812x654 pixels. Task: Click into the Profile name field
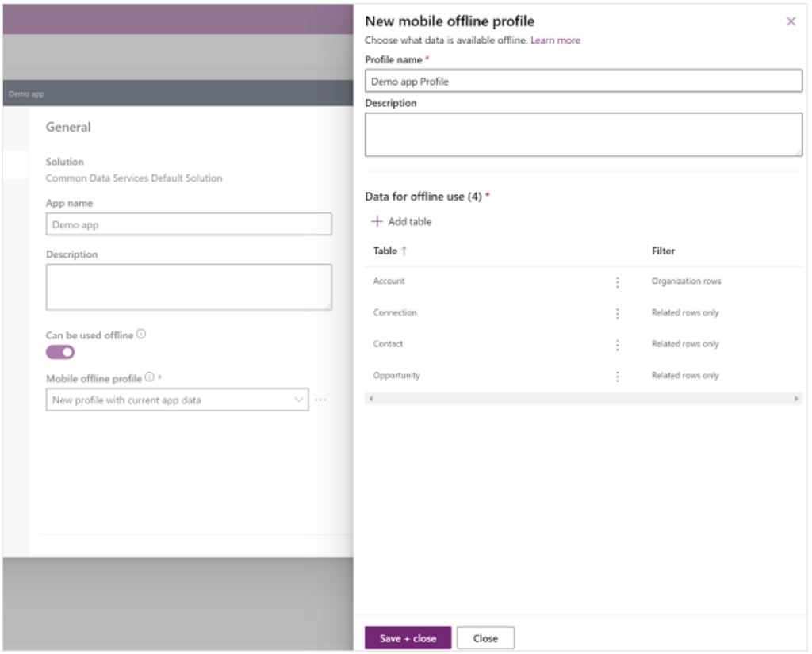tap(583, 81)
